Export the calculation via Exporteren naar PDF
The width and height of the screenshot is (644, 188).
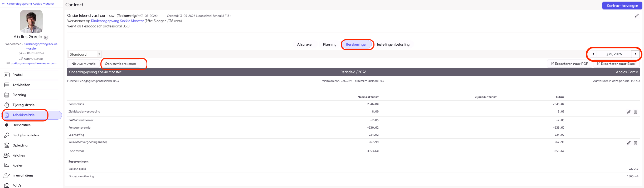coord(569,64)
